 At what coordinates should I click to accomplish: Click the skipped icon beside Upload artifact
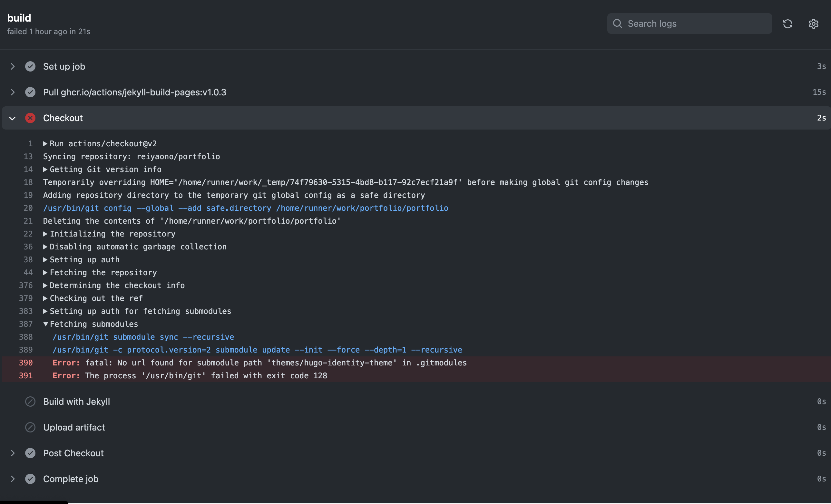(30, 428)
